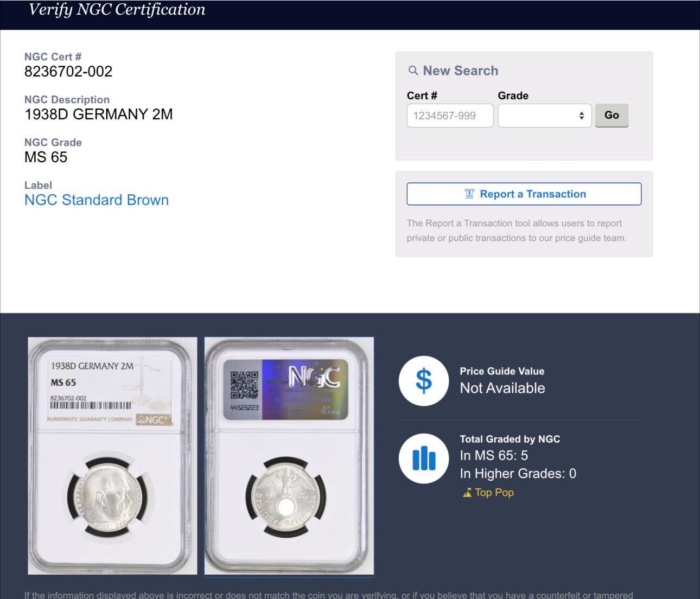Open the coin reverse slab thumbnail
Image resolution: width=700 pixels, height=599 pixels.
[x=289, y=456]
